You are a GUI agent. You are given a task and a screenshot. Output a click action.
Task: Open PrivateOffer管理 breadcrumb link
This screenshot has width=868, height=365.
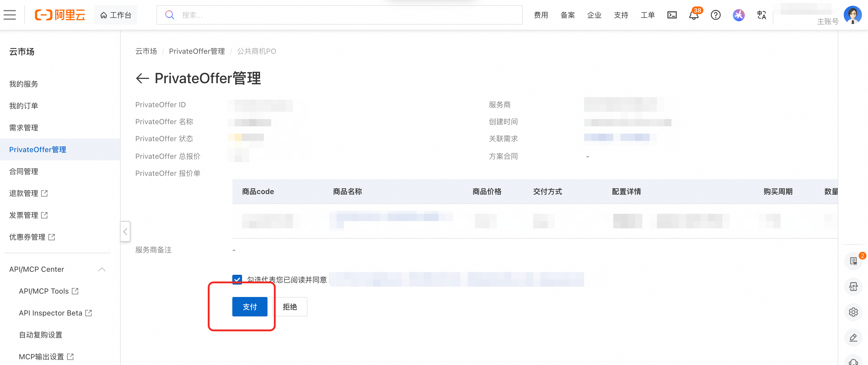pyautogui.click(x=197, y=51)
